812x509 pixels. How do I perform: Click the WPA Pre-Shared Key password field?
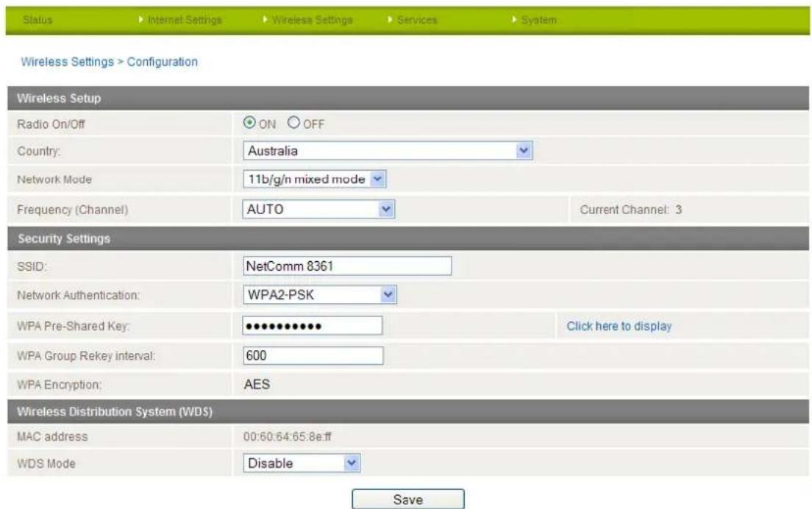[313, 326]
